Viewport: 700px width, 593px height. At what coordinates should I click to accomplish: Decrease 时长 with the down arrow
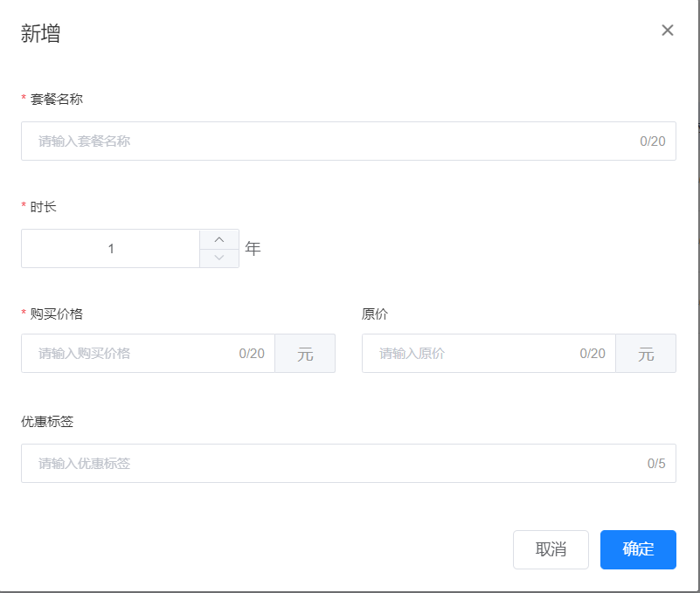coord(219,258)
